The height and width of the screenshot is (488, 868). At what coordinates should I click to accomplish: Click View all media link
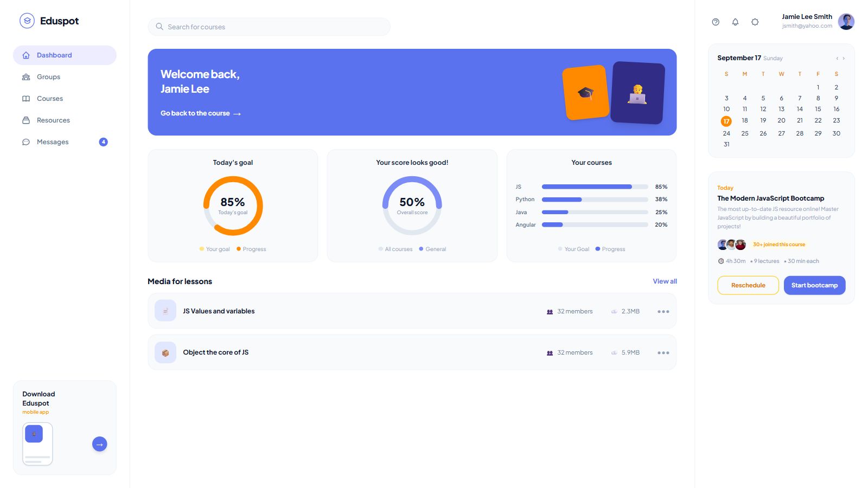pos(665,281)
